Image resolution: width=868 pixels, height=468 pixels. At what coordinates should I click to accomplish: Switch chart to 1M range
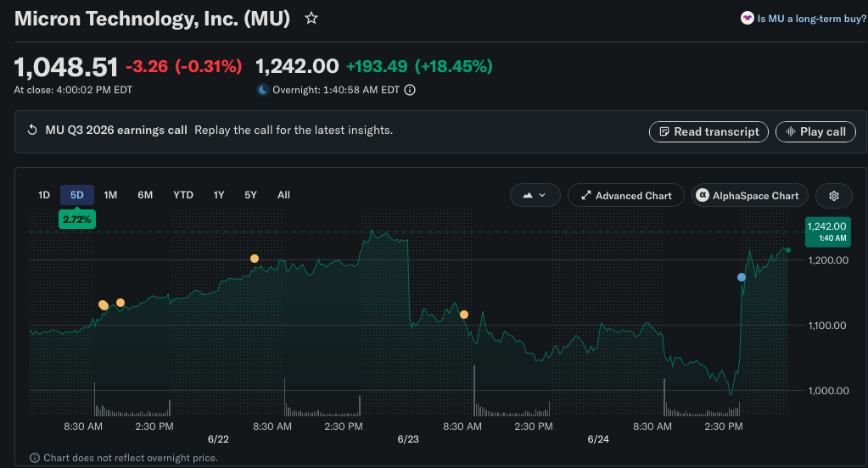point(110,195)
